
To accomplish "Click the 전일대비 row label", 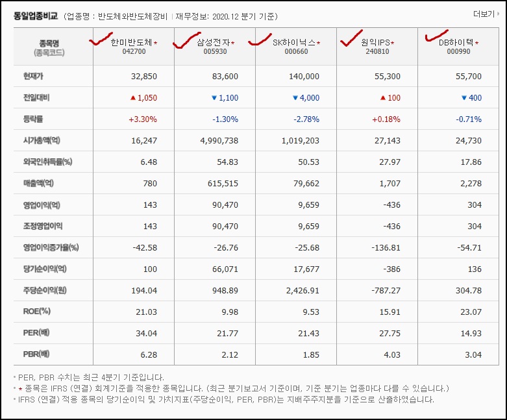I will click(x=36, y=97).
